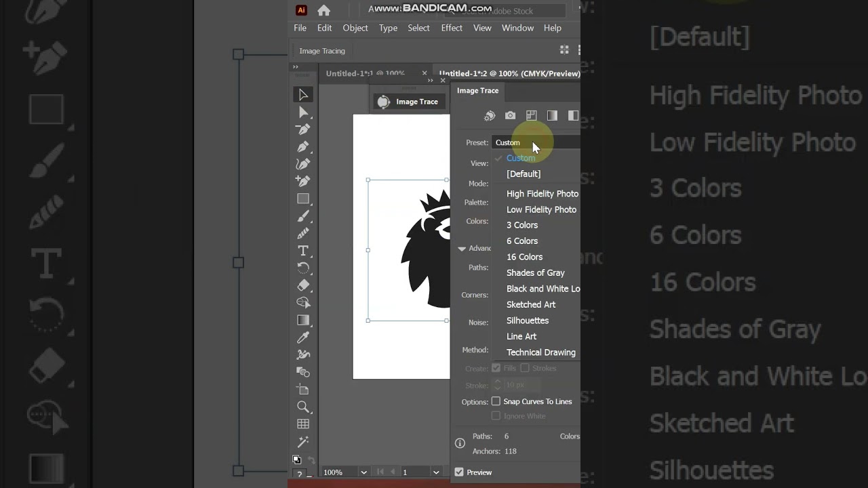Choose the Line Art preset
This screenshot has height=488, width=868.
tap(521, 337)
